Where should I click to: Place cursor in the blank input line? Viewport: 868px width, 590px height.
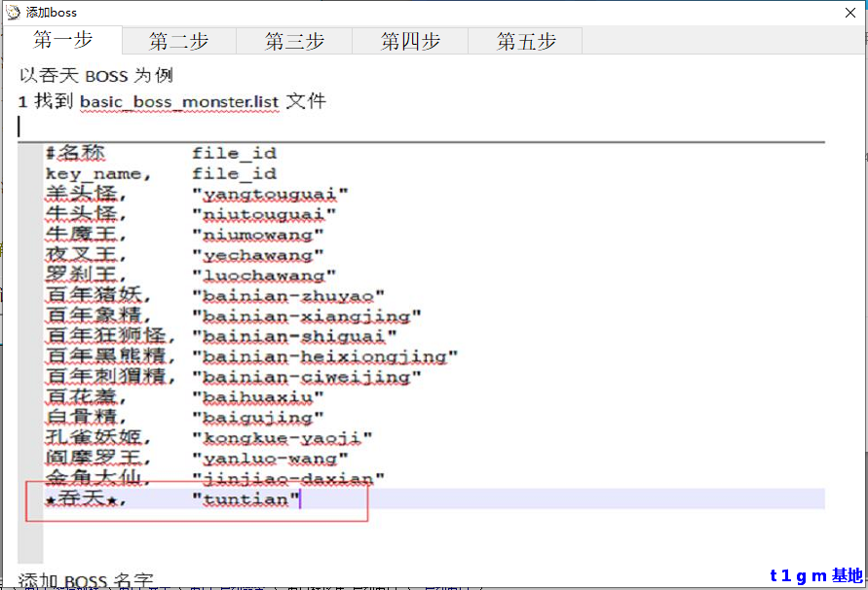(19, 125)
